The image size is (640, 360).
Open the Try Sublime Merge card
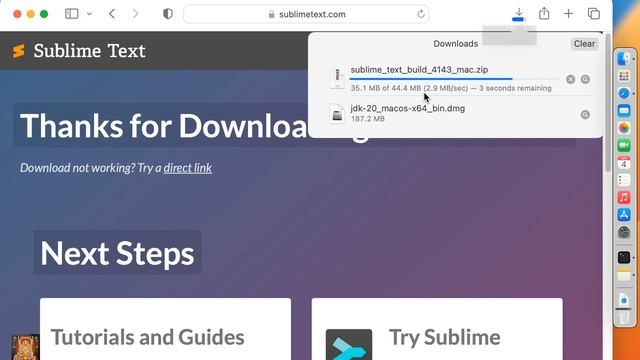[x=437, y=329]
